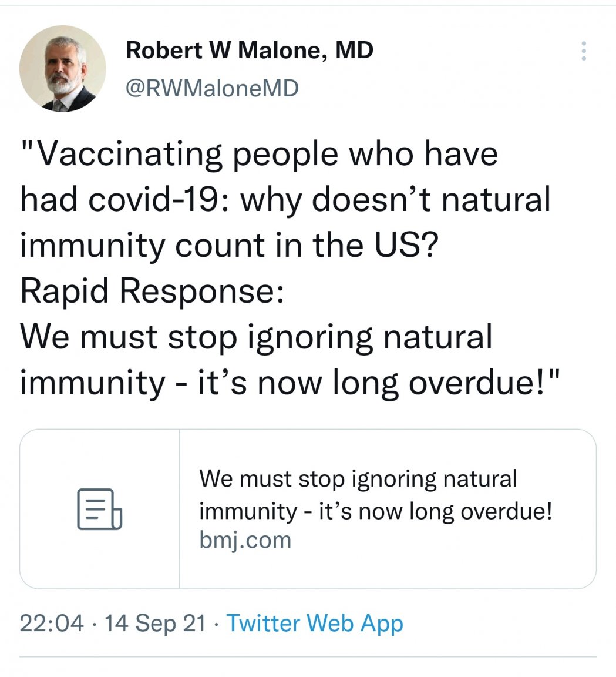Screen dimensions: 616x677
Task: Click tweet line "had covid-19: why doesn't natural"
Action: [285, 200]
